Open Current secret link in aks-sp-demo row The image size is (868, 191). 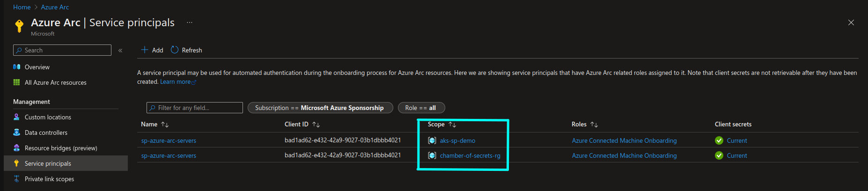(737, 140)
